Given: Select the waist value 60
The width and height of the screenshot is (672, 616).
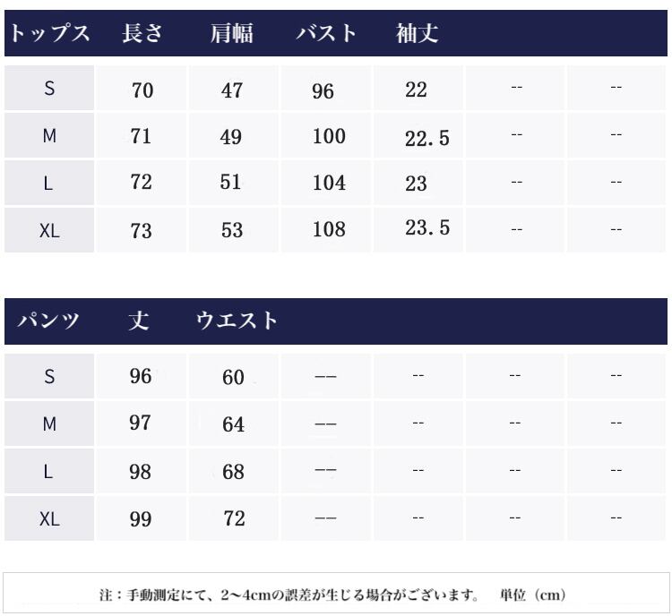Looking at the screenshot, I should (x=233, y=377).
